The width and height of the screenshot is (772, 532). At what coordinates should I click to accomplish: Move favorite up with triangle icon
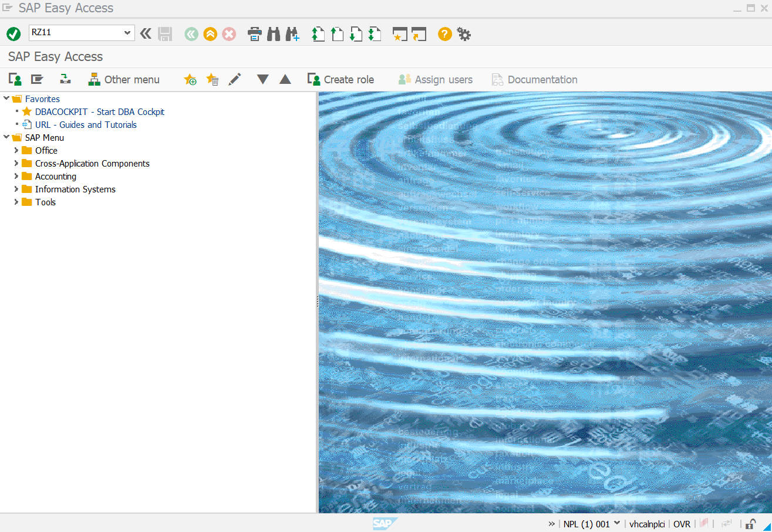[285, 79]
